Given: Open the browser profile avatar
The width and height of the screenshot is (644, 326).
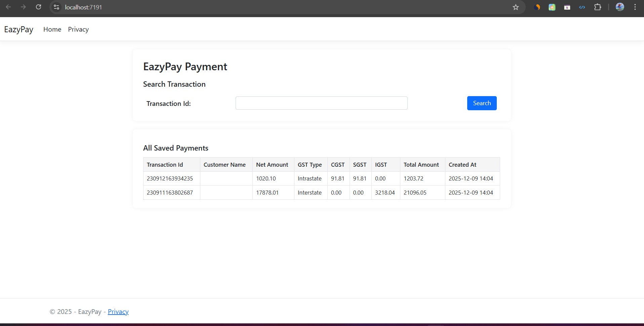Looking at the screenshot, I should 620,7.
